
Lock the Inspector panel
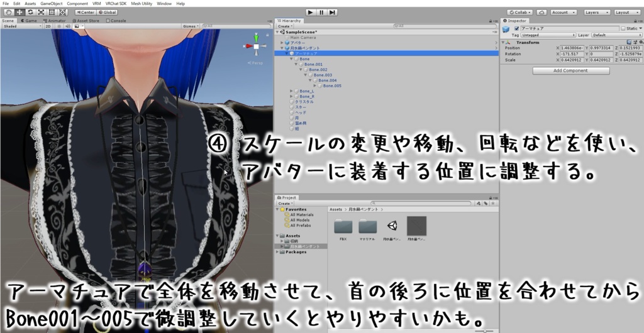click(x=635, y=21)
